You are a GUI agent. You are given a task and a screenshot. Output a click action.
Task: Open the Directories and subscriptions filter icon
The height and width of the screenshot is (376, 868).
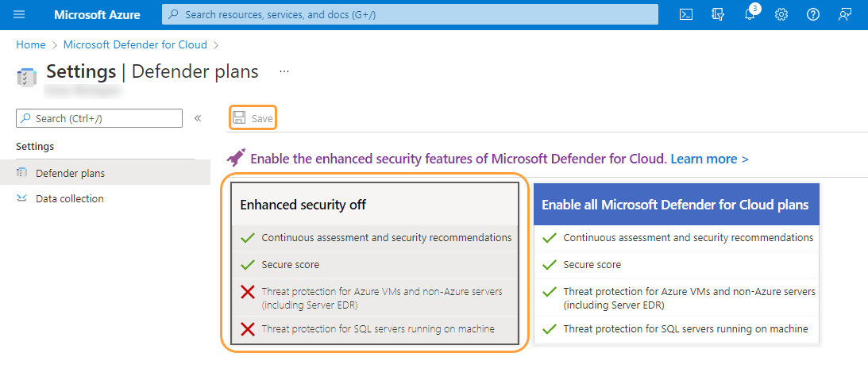click(x=719, y=14)
